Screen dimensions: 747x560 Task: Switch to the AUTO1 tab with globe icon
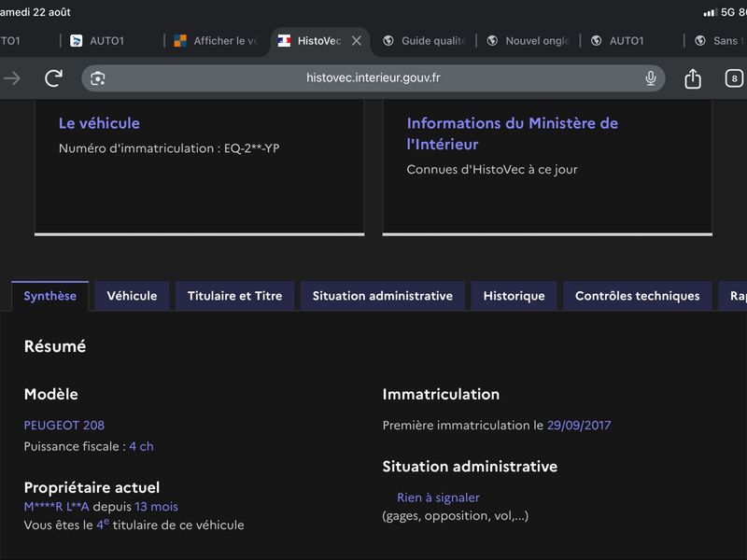[617, 41]
